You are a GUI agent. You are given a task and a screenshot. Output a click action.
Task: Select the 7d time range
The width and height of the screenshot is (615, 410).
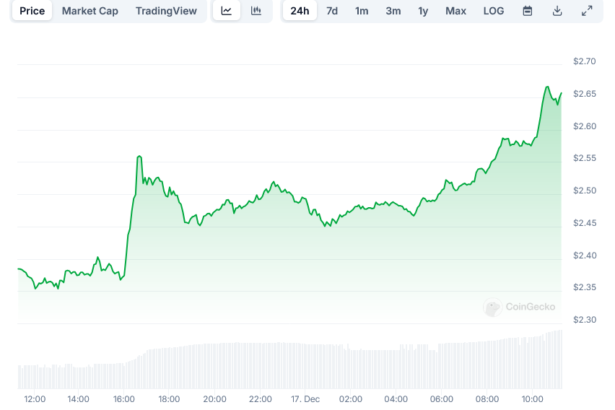pos(332,11)
